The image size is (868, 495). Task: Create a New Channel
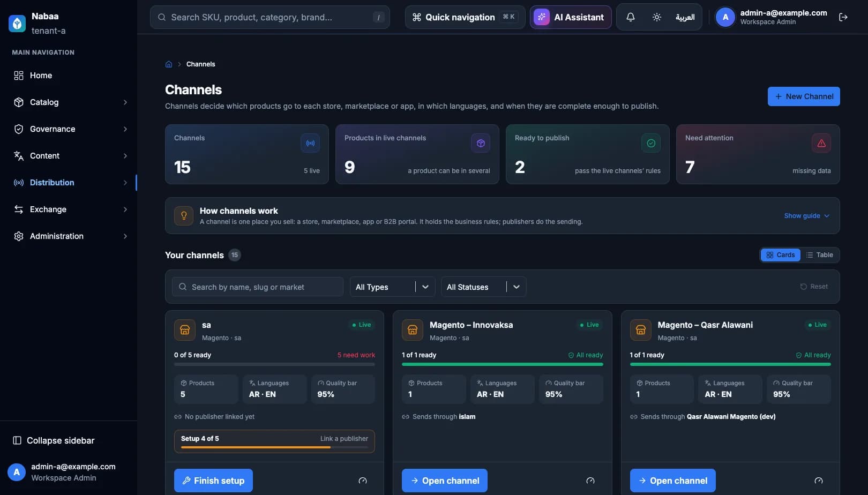coord(804,96)
